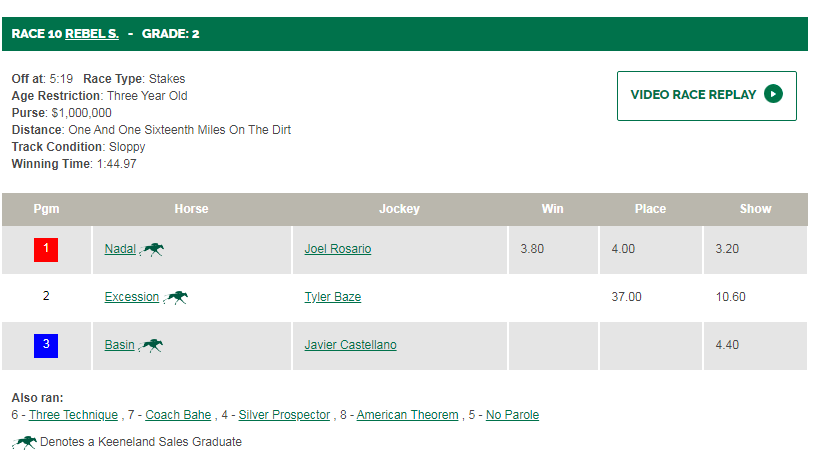The image size is (820, 460).
Task: Click the blue program number 3 square
Action: point(46,346)
